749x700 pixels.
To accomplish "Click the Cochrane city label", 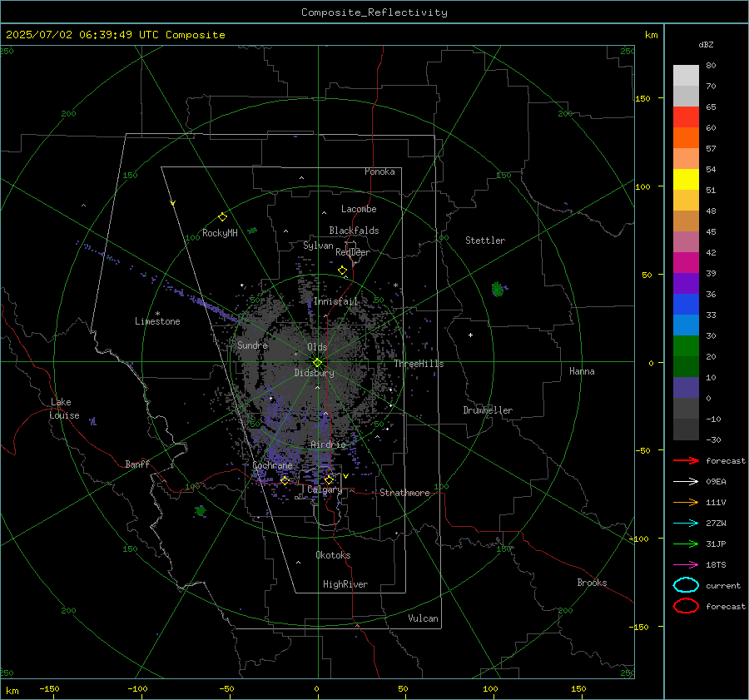I will 272,465.
